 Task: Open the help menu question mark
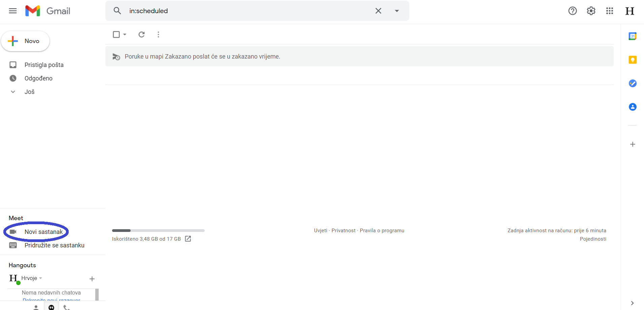click(573, 10)
